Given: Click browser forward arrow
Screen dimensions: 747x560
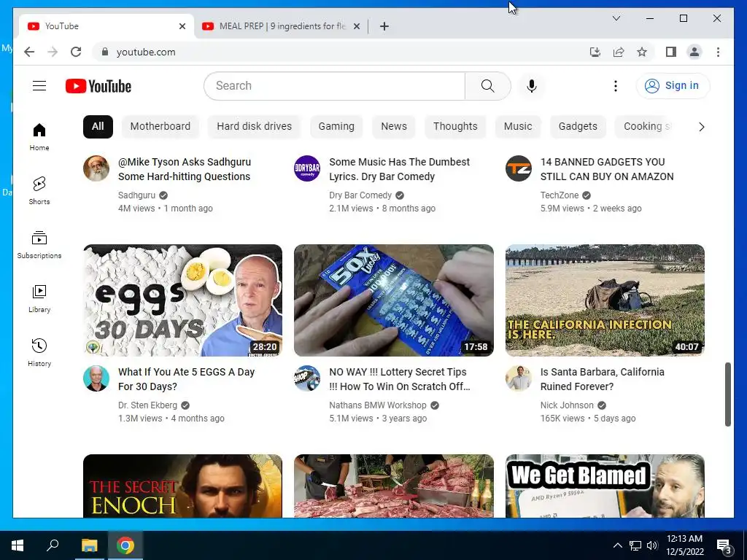Looking at the screenshot, I should coord(53,52).
